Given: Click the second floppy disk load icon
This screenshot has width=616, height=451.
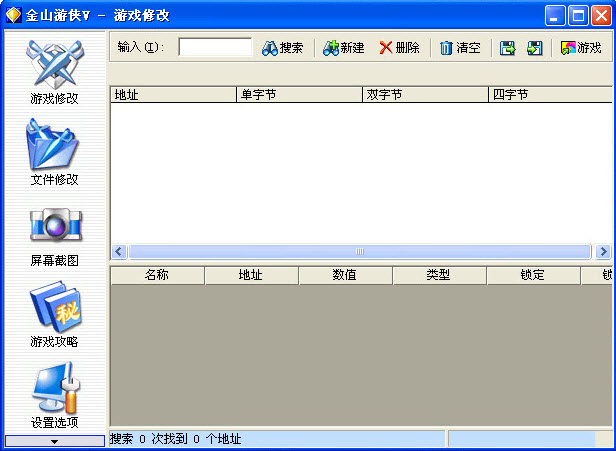Looking at the screenshot, I should 534,48.
